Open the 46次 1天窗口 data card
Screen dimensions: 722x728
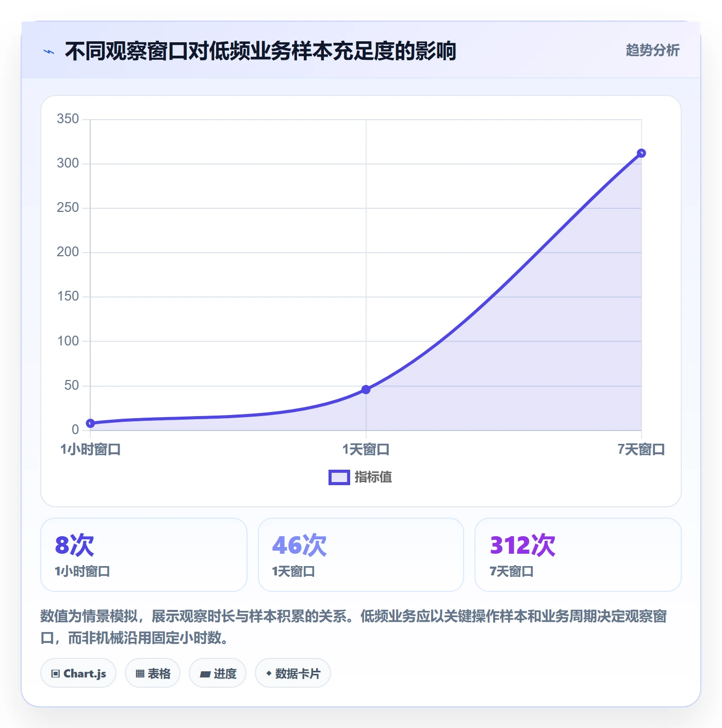(361, 555)
